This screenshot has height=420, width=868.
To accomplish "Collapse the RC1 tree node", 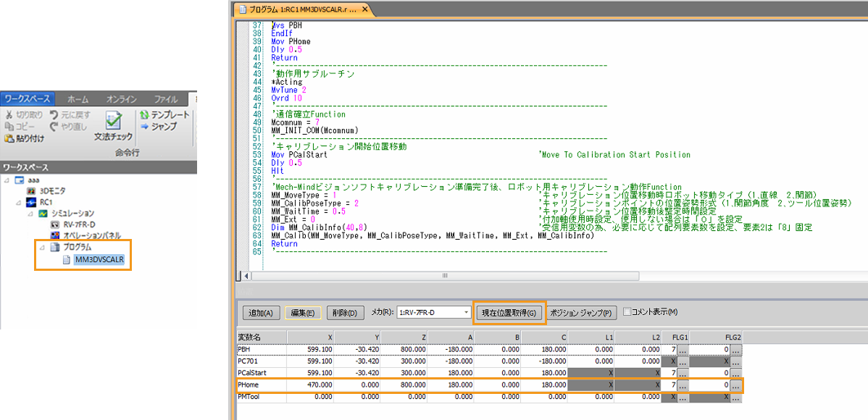I will point(18,202).
